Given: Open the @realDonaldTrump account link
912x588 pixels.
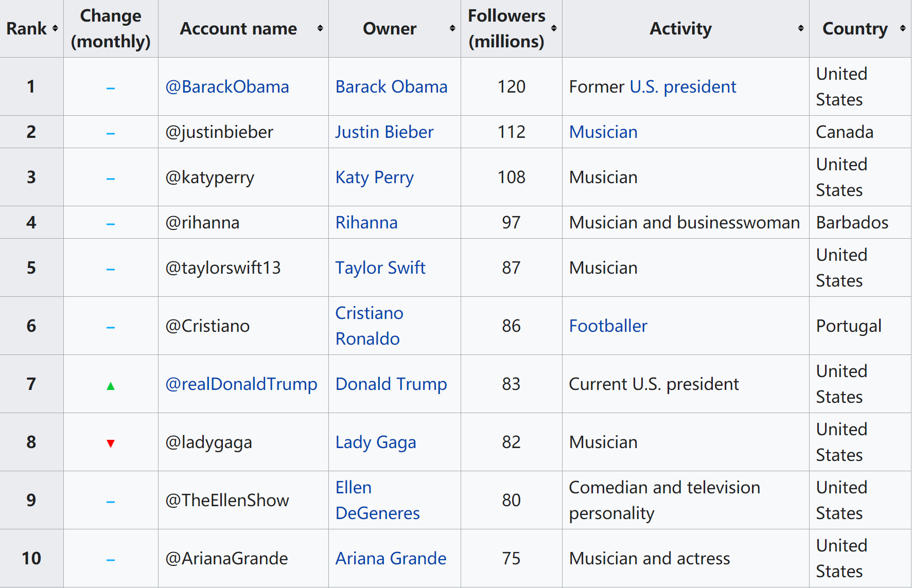Looking at the screenshot, I should pos(241,384).
